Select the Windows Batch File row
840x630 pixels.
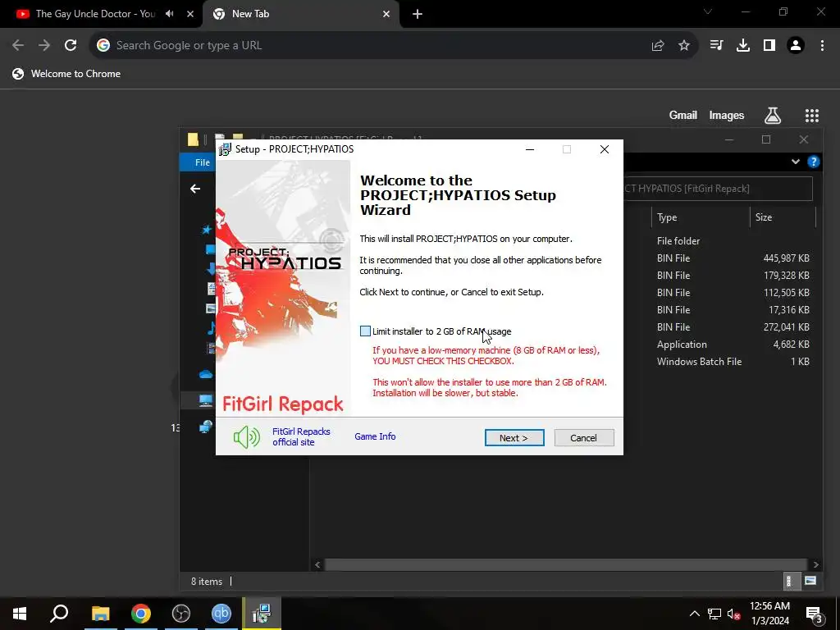click(x=733, y=362)
